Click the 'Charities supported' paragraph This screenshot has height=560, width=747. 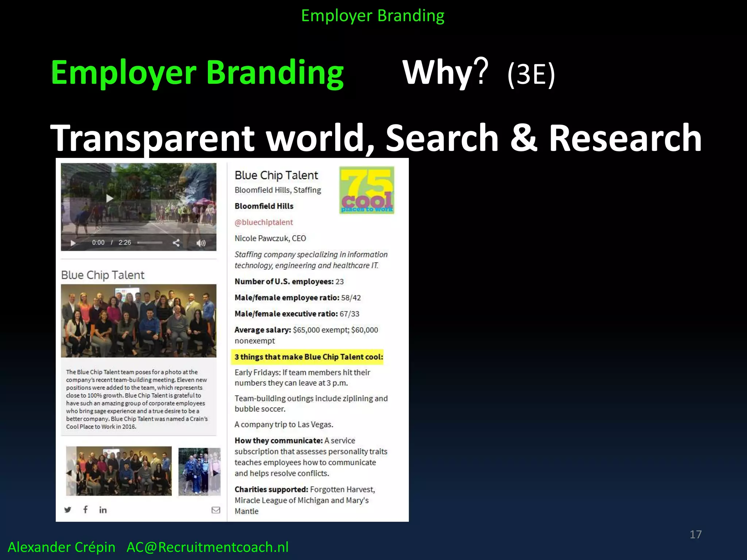point(305,500)
